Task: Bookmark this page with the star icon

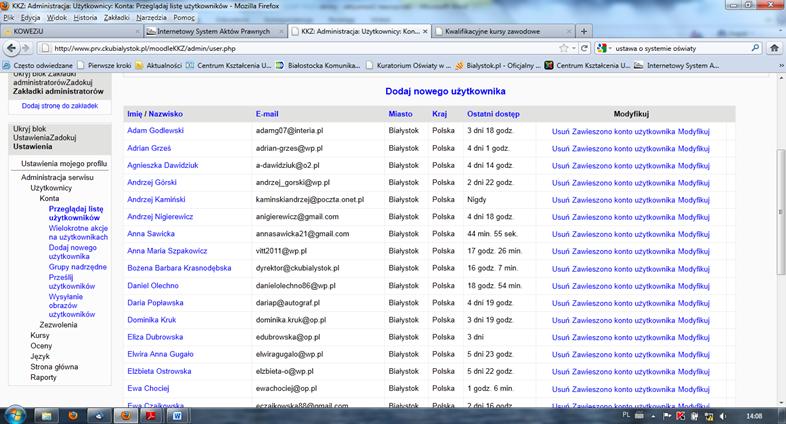Action: coord(564,48)
